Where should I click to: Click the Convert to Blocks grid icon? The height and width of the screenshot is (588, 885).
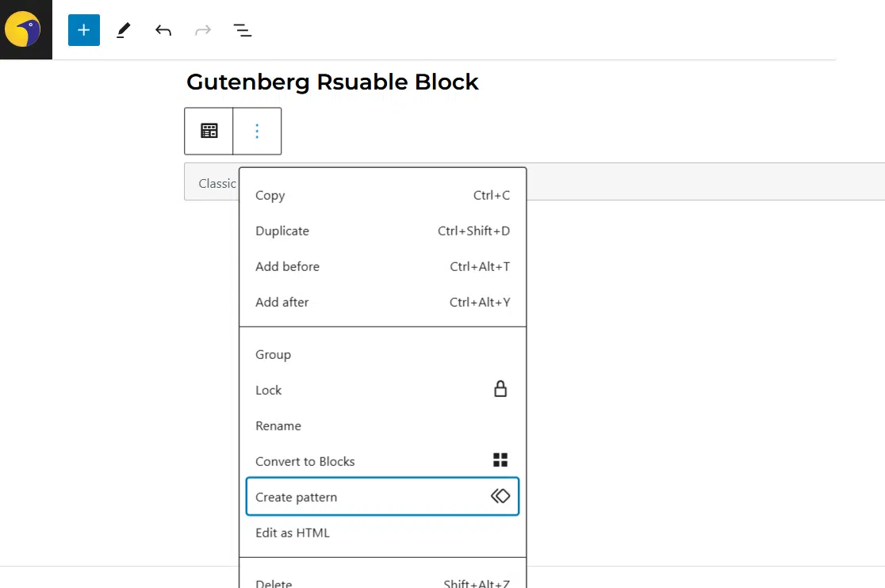500,458
